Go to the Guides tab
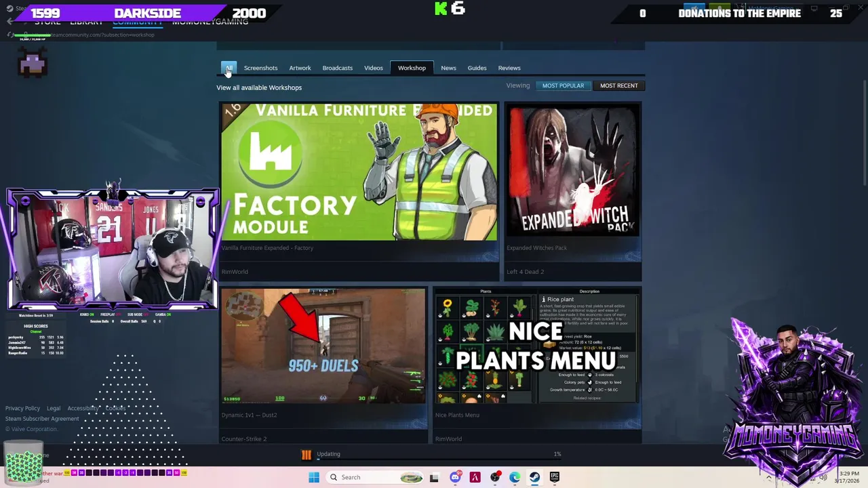 477,68
